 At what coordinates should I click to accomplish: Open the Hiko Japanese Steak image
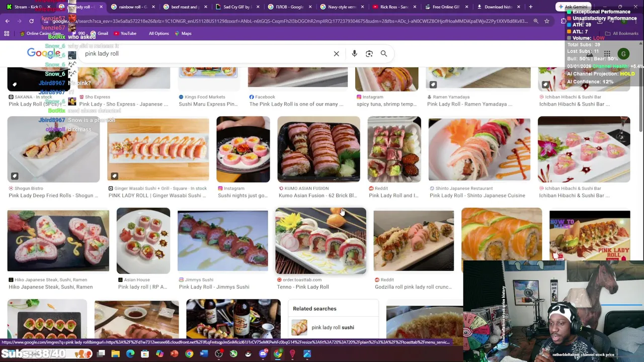click(x=58, y=240)
